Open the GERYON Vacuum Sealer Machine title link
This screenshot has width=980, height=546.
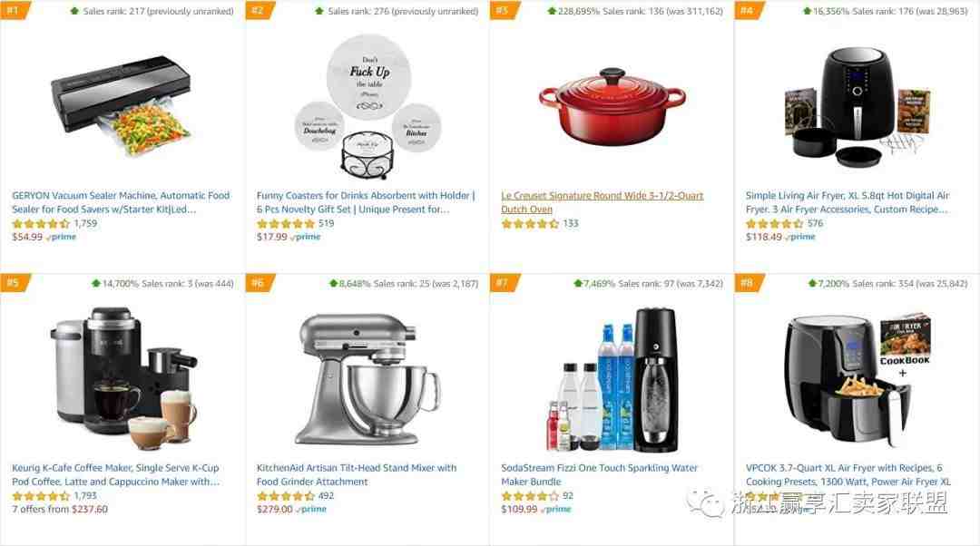(x=121, y=202)
